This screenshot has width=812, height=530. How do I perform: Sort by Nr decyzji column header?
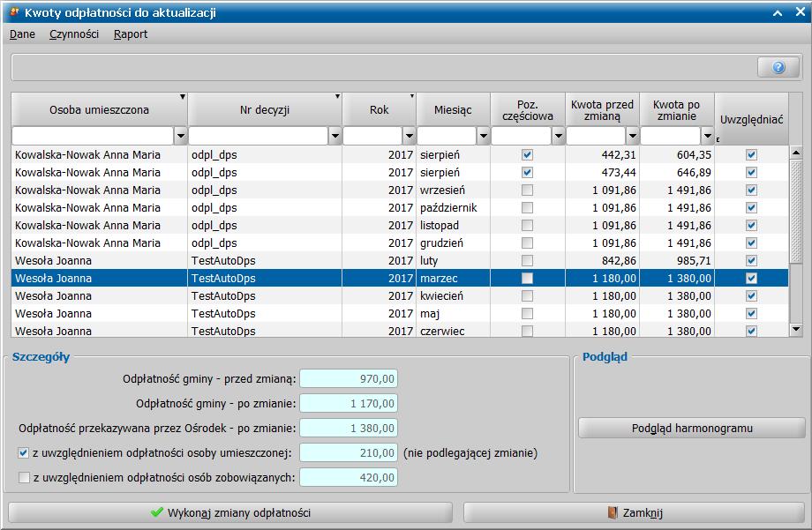click(265, 109)
